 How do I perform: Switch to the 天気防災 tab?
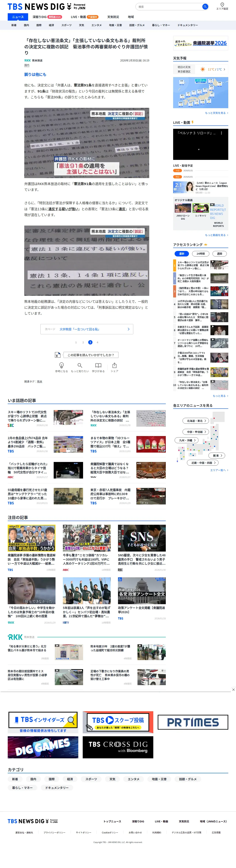click(113, 17)
